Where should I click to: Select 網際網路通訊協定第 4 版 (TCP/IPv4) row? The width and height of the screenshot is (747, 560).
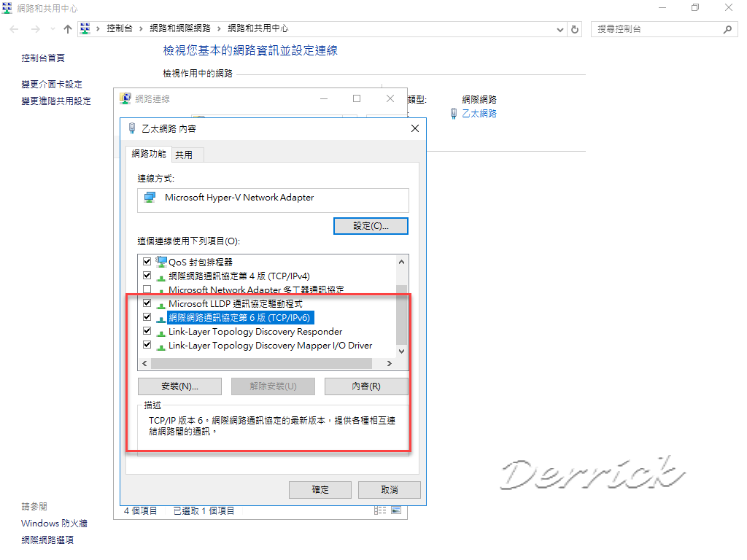[x=239, y=276]
